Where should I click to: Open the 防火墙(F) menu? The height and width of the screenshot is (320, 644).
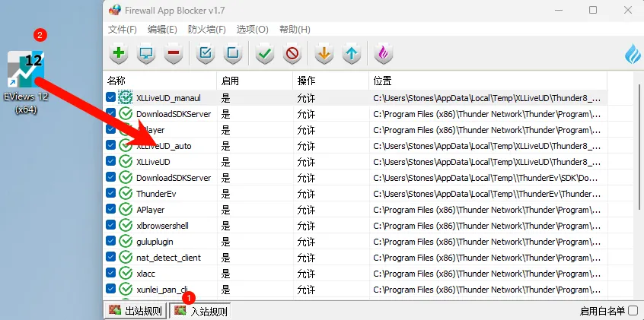pyautogui.click(x=207, y=30)
